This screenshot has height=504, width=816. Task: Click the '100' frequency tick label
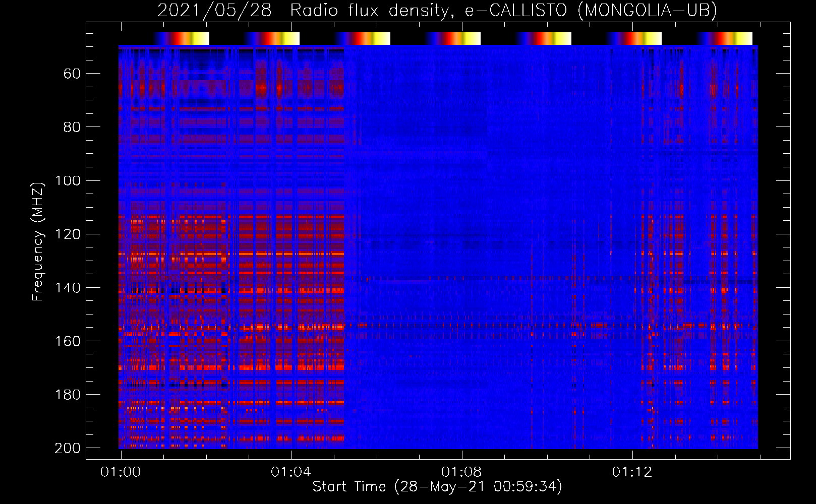coord(68,180)
